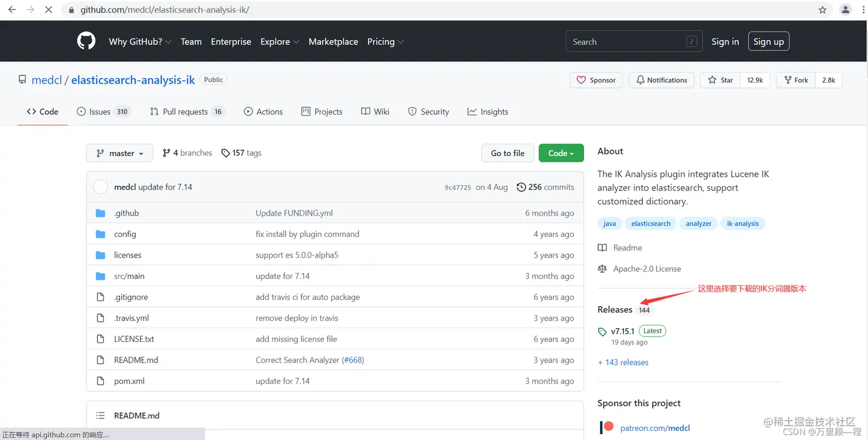Click the Patreon logo icon

[x=607, y=427]
